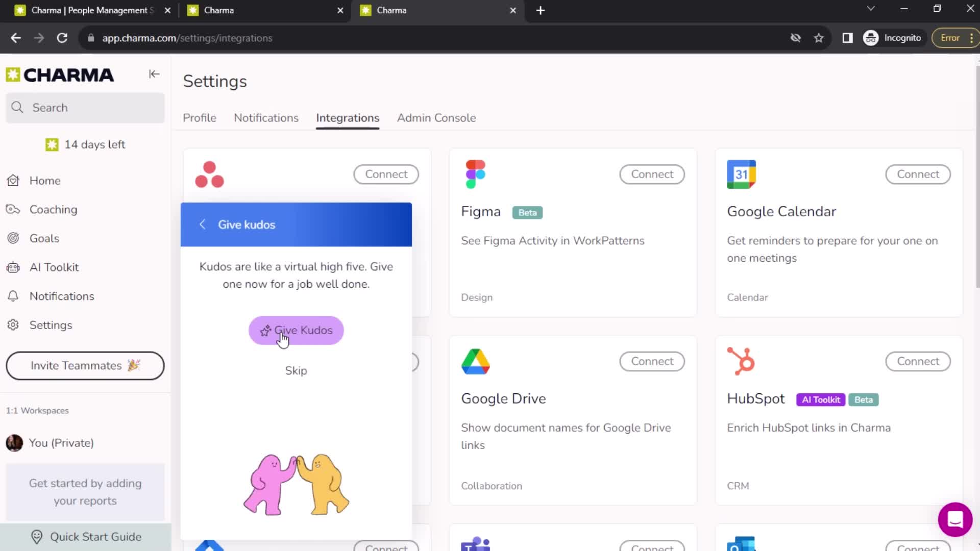Click Skip on kudos prompt
Viewport: 980px width, 551px height.
[296, 370]
